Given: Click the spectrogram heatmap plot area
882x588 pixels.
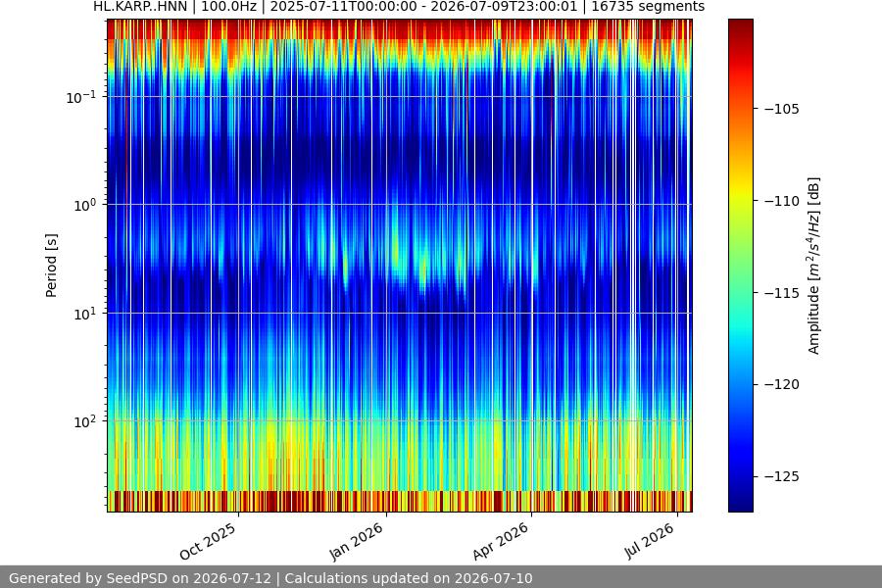Looking at the screenshot, I should (400, 266).
